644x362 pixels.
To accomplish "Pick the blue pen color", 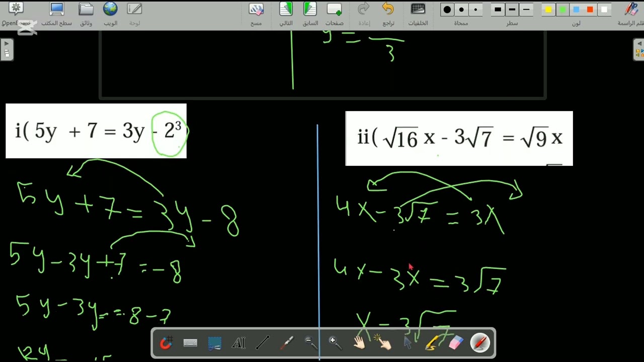I will [x=577, y=10].
